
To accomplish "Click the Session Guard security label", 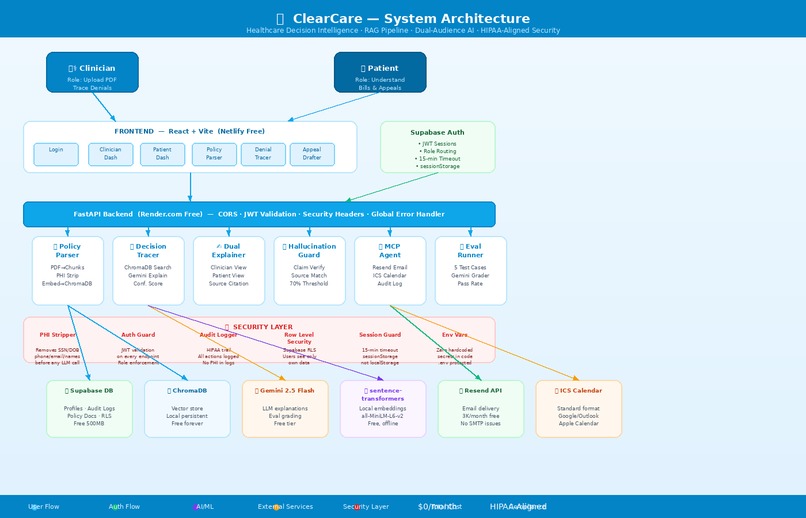I will [x=380, y=335].
